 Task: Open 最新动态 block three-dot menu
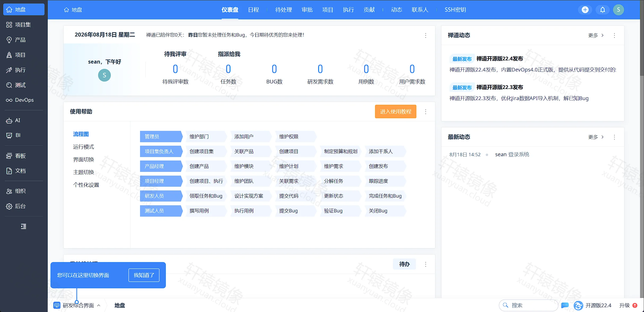click(x=614, y=137)
